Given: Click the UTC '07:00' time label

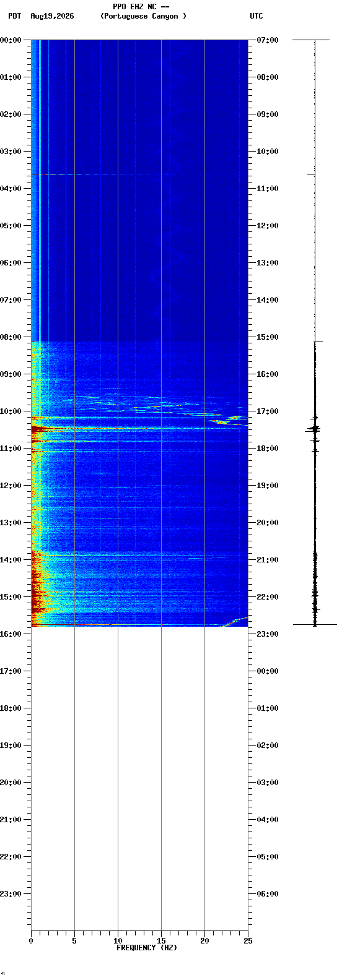Looking at the screenshot, I should pyautogui.click(x=267, y=40).
